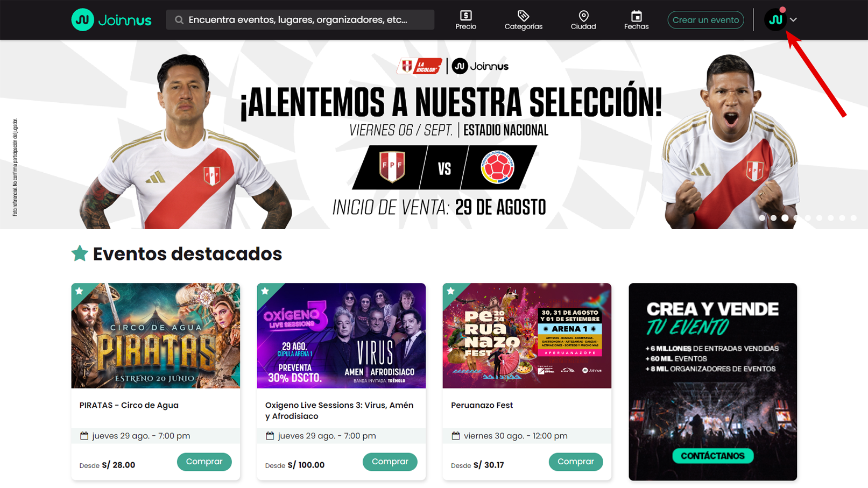Click the star badge on PIRATAS card

(80, 291)
